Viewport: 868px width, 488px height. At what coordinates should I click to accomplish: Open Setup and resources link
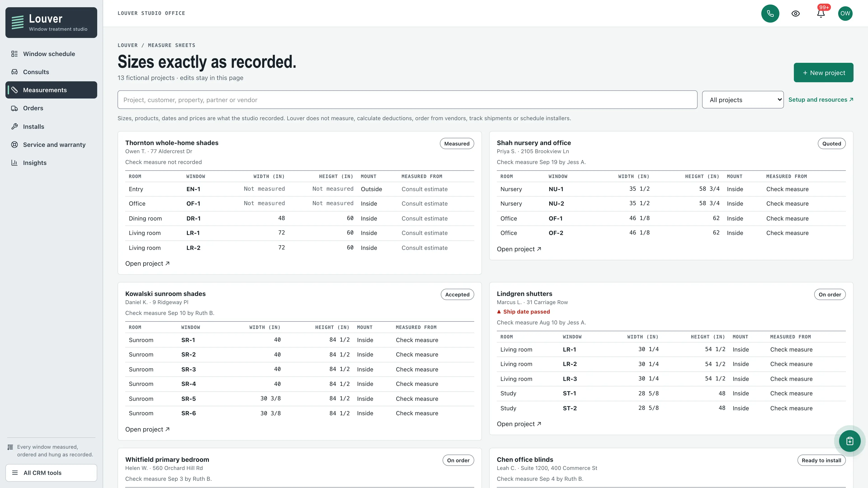[x=821, y=100]
